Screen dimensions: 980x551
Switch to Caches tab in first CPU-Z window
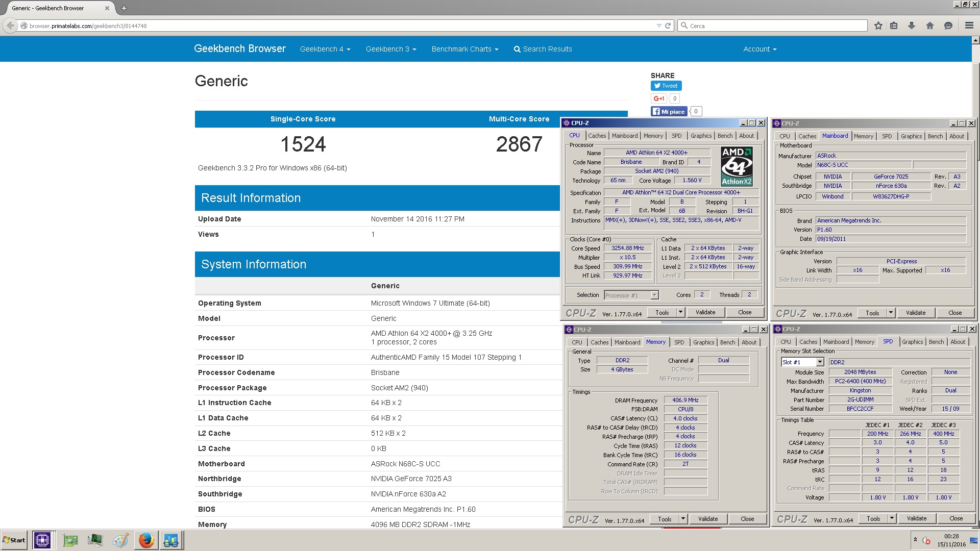tap(597, 136)
